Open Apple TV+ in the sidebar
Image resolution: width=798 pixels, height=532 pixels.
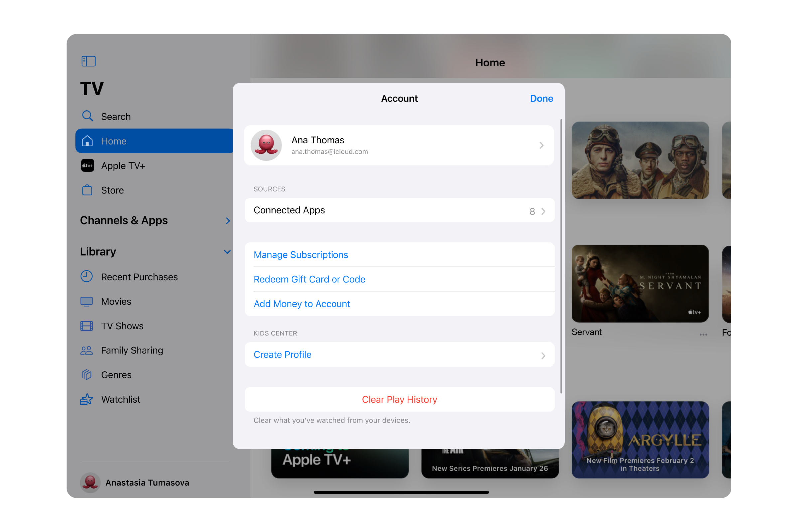(x=154, y=166)
